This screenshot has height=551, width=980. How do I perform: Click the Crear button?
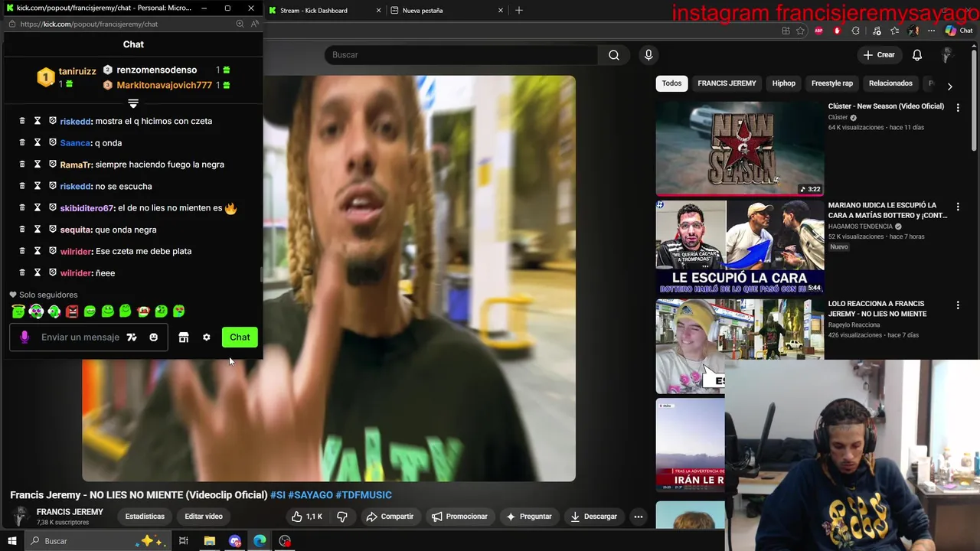click(x=879, y=55)
